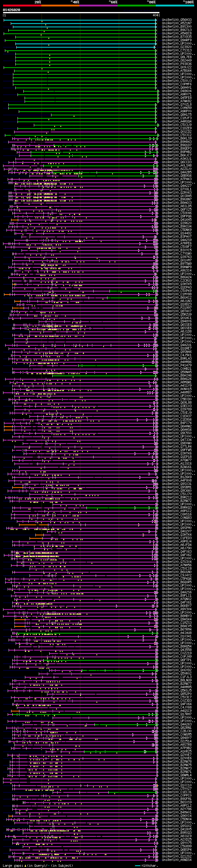Select hit label UniRef100_P93836

pyautogui.click(x=177, y=64)
